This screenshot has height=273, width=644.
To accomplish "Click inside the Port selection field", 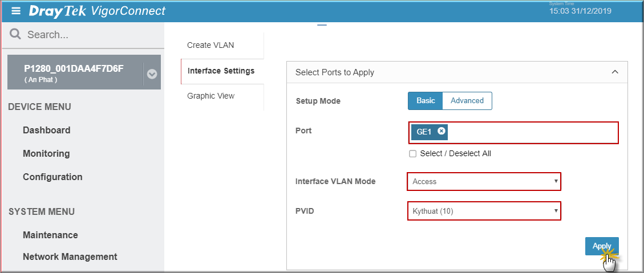I will click(x=513, y=133).
